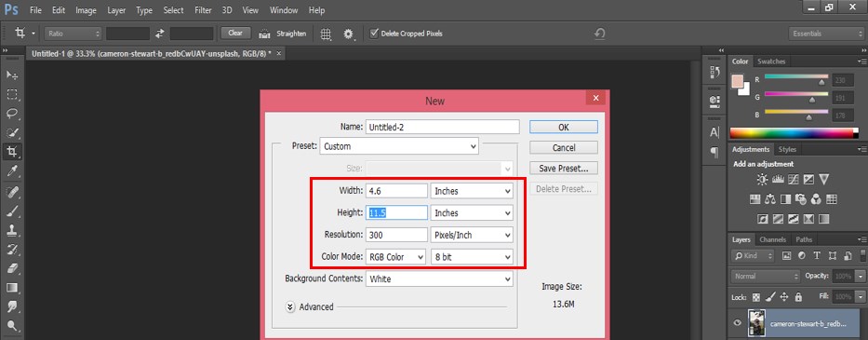
Task: Open the History panel icon
Action: coord(714,72)
